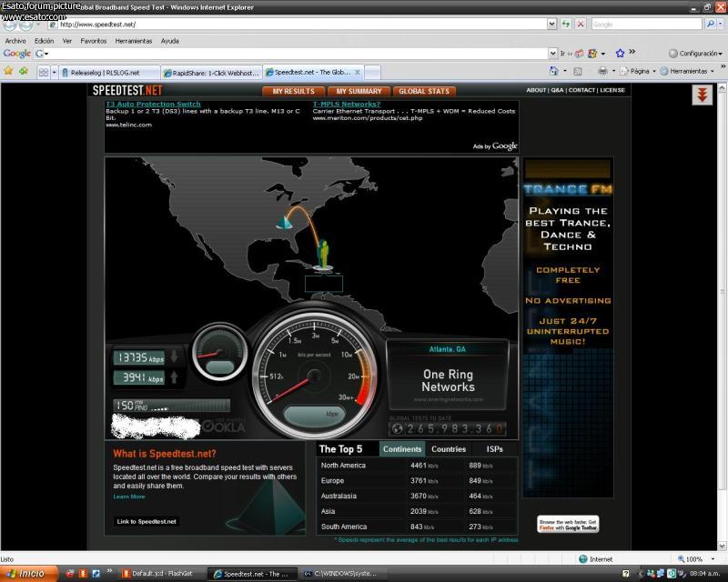Click the Internet zone globe in status bar
728x582 pixels.
click(x=583, y=558)
